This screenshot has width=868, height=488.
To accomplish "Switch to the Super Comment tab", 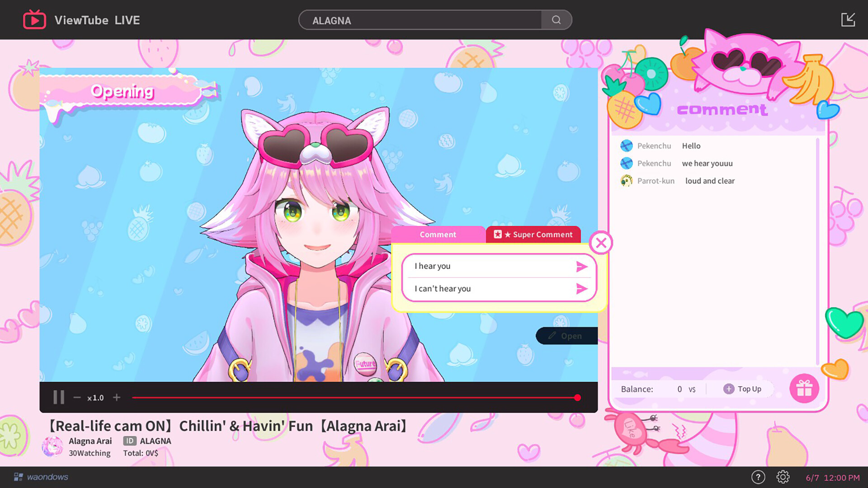I will [533, 235].
